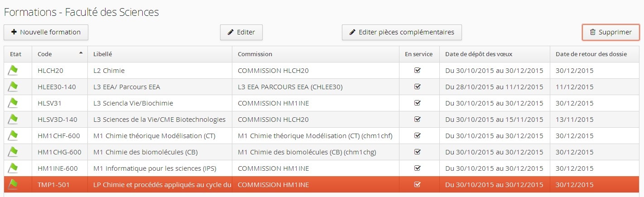Click the green flag for HM1CHF-600

(13, 135)
